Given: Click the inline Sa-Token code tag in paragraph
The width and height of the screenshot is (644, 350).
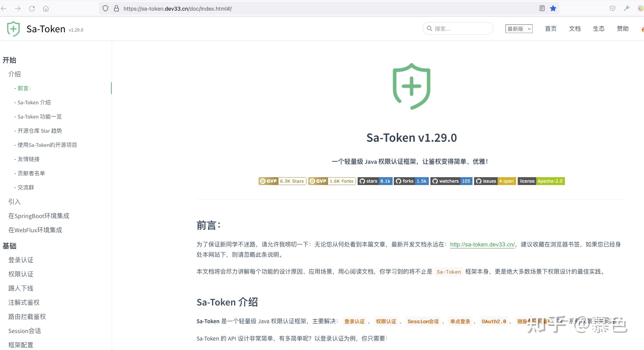Looking at the screenshot, I should pyautogui.click(x=449, y=272).
